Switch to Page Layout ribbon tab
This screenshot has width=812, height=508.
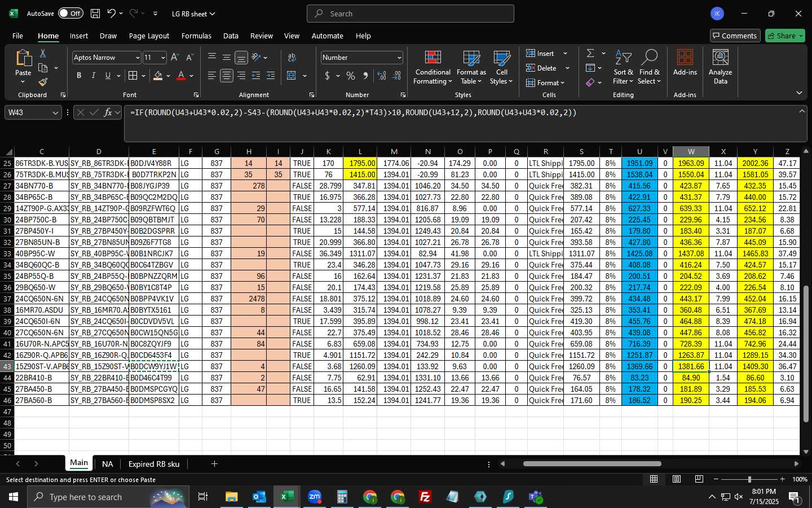[149, 36]
